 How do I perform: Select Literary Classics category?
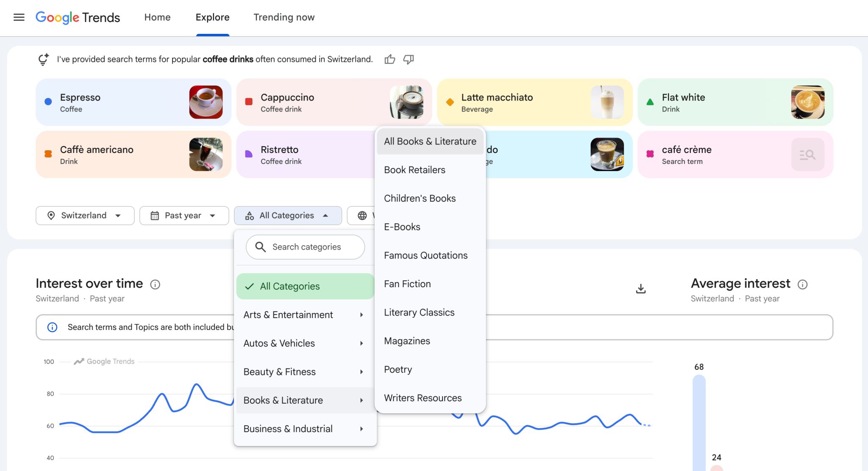(x=430, y=313)
